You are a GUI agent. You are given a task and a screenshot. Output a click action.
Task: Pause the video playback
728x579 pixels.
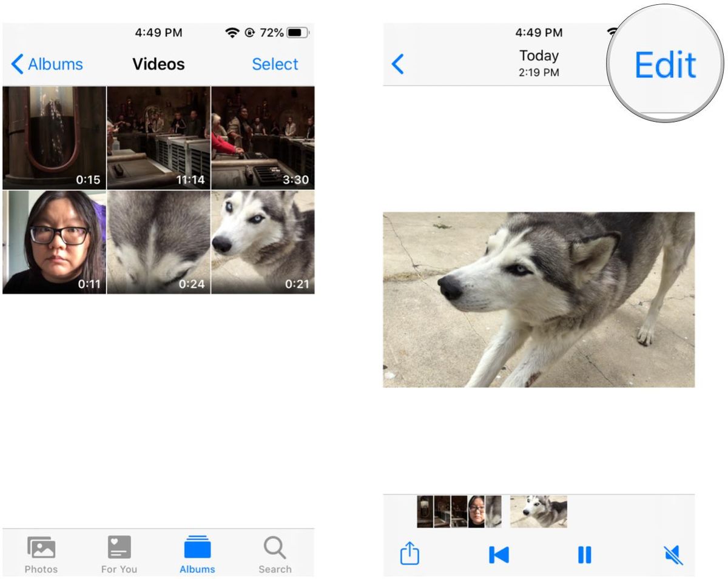(x=584, y=554)
